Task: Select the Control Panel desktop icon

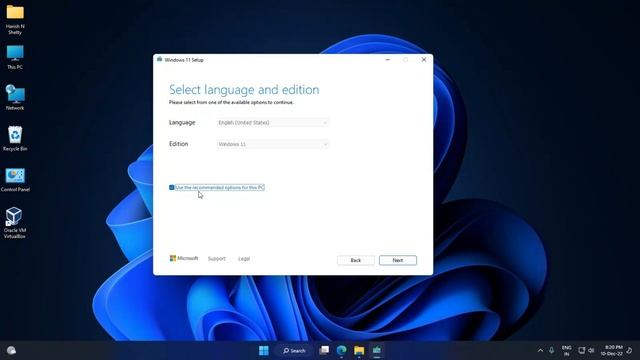Action: point(15,180)
